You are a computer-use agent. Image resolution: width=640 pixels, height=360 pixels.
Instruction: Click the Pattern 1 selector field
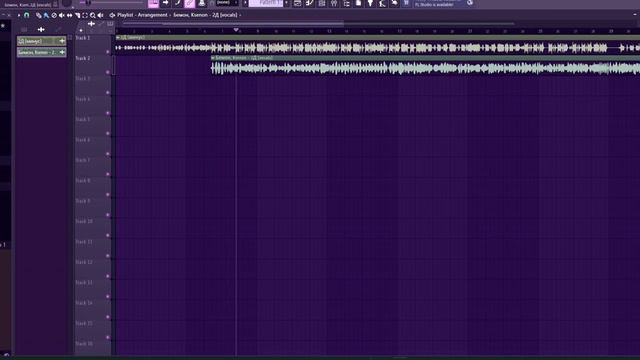(x=266, y=3)
